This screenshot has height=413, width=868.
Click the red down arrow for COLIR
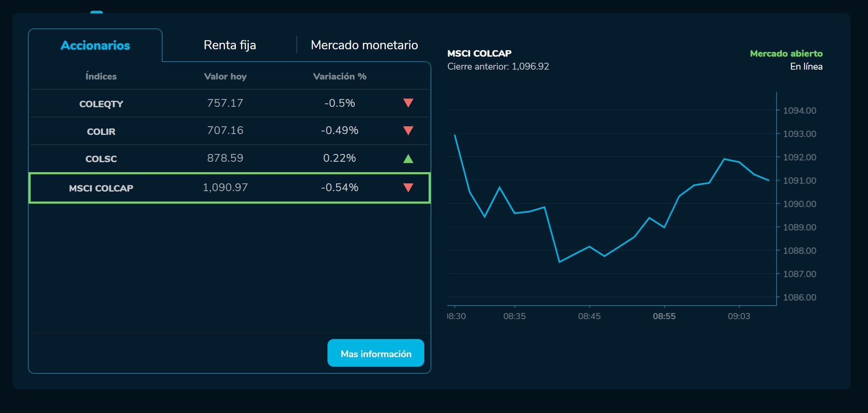[408, 131]
